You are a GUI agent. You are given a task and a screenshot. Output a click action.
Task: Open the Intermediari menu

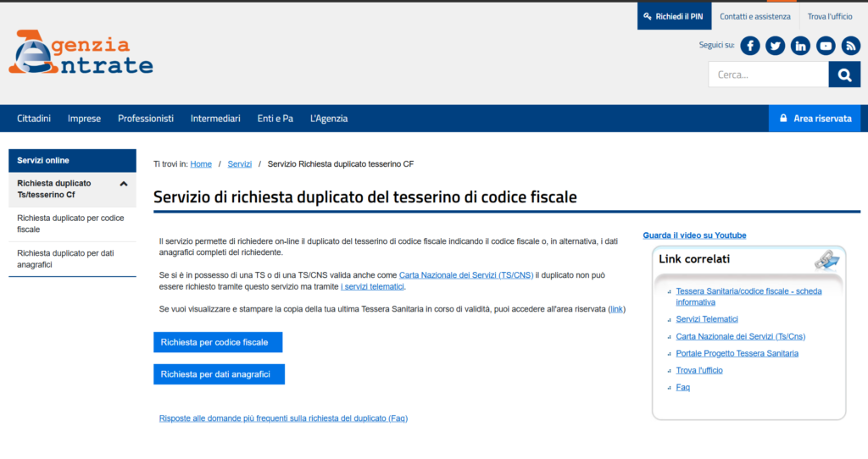click(x=215, y=119)
